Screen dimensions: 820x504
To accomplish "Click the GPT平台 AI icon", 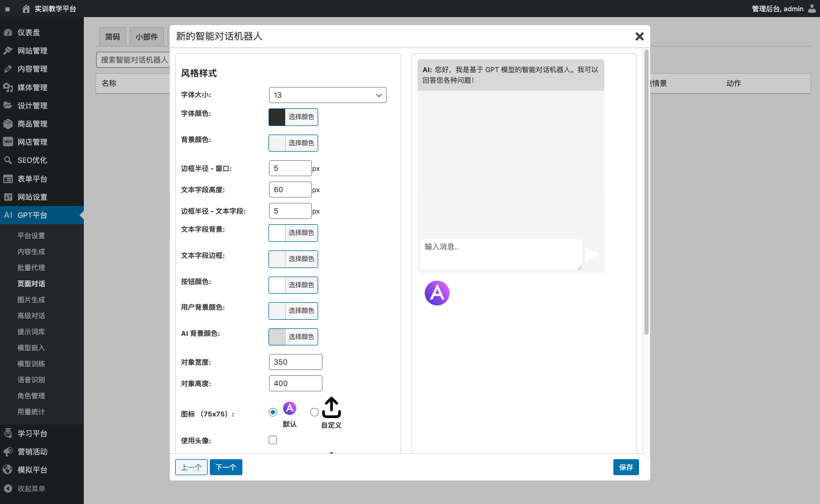I will click(8, 215).
